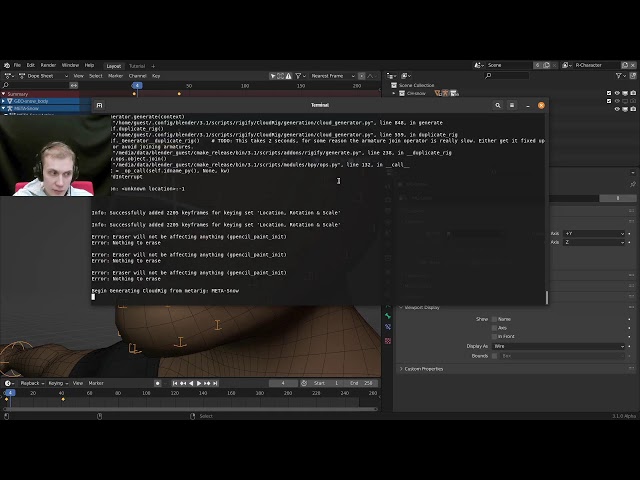Toggle render camera icon on first Outliner row
The height and width of the screenshot is (480, 640).
click(633, 93)
